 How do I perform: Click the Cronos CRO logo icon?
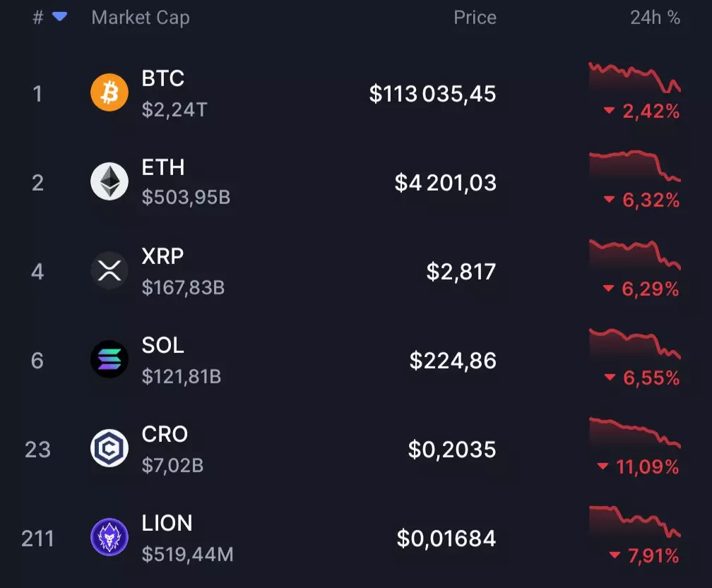click(109, 448)
